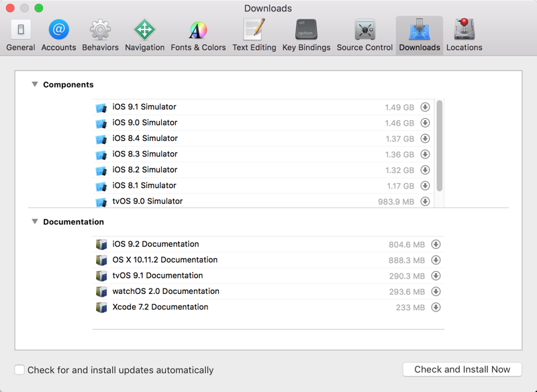Viewport: 537px width, 392px height.
Task: Select OS X 10.11.2 Documentation row text
Action: coord(164,260)
